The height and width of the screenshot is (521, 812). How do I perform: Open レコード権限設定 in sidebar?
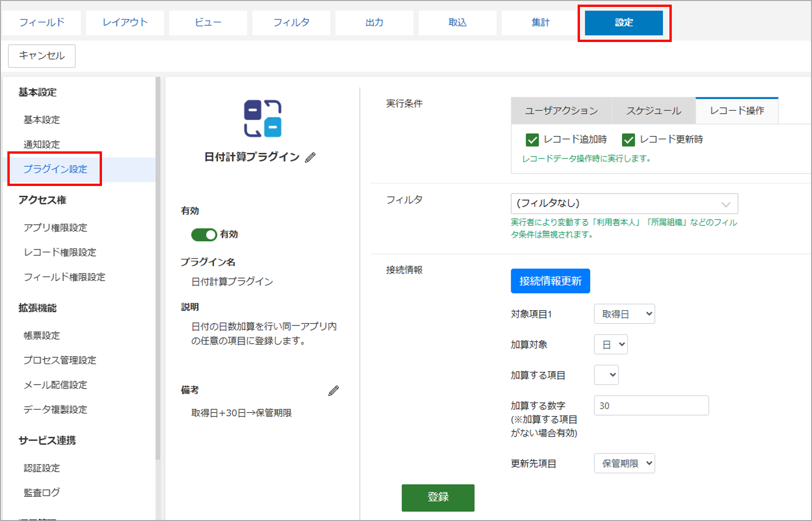pos(60,252)
